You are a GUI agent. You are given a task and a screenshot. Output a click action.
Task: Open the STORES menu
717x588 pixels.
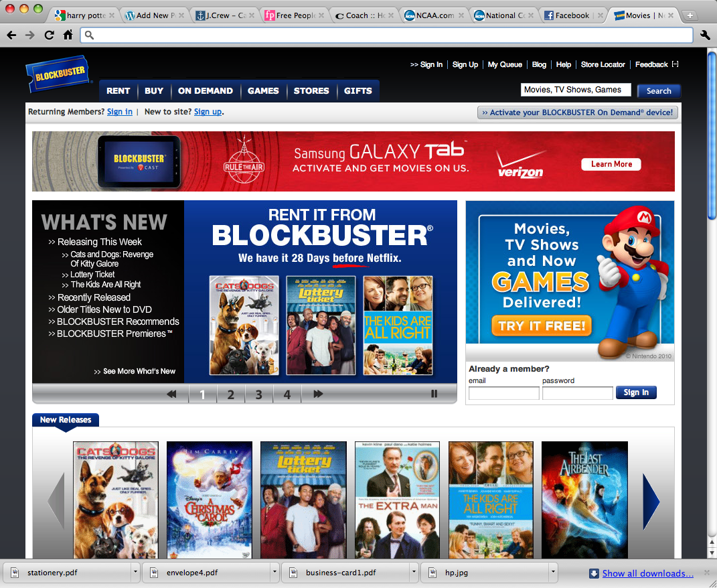point(311,90)
